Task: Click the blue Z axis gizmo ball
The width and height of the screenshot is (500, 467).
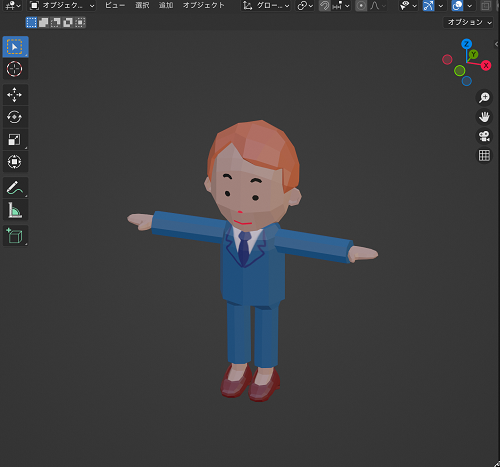Action: click(x=466, y=44)
